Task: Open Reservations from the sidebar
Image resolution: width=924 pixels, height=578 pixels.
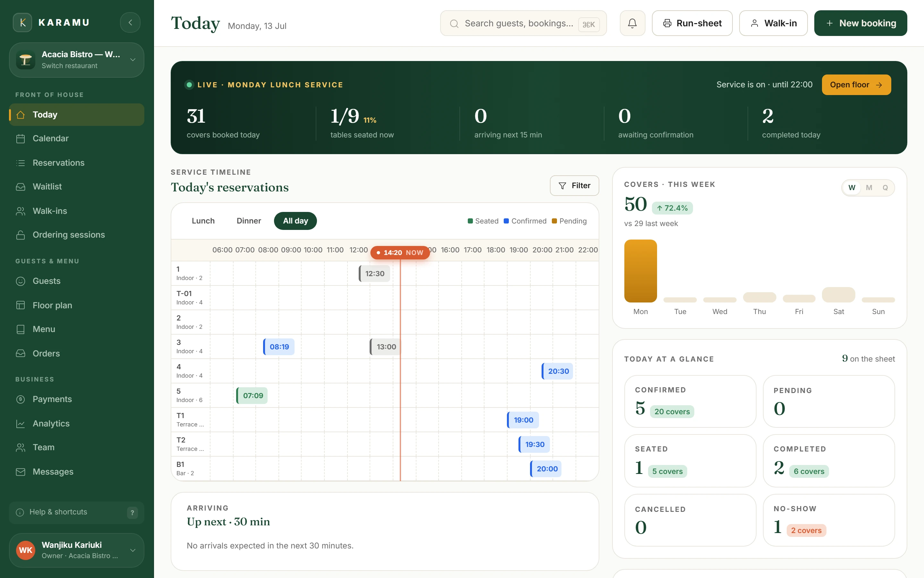Action: click(x=77, y=163)
